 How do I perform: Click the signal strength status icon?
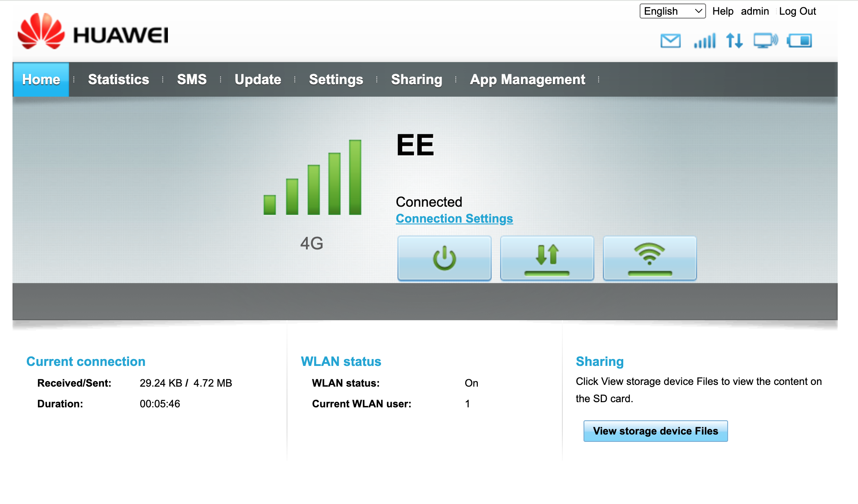coord(705,41)
